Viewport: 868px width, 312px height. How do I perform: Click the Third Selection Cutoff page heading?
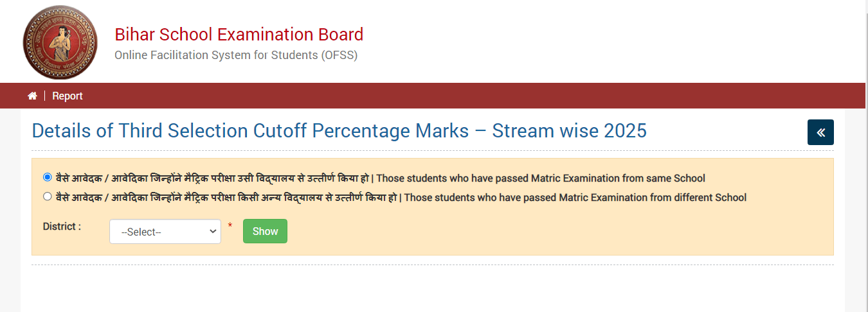[339, 131]
